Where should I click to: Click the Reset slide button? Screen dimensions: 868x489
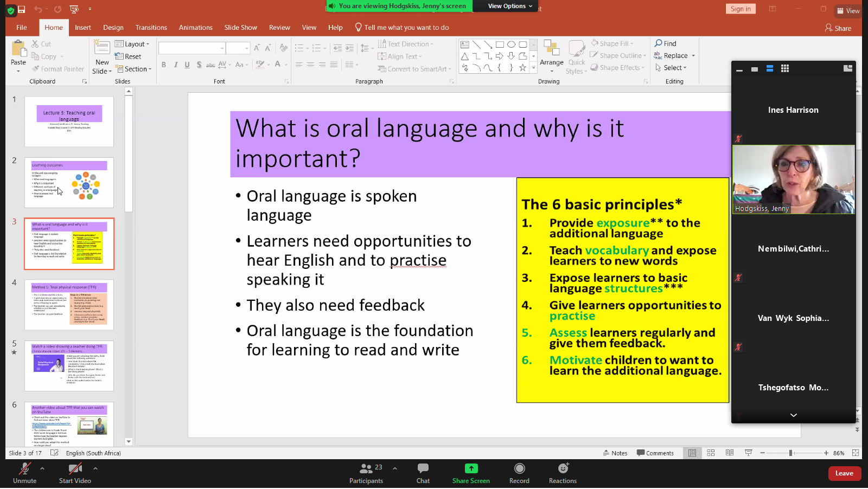pos(128,56)
